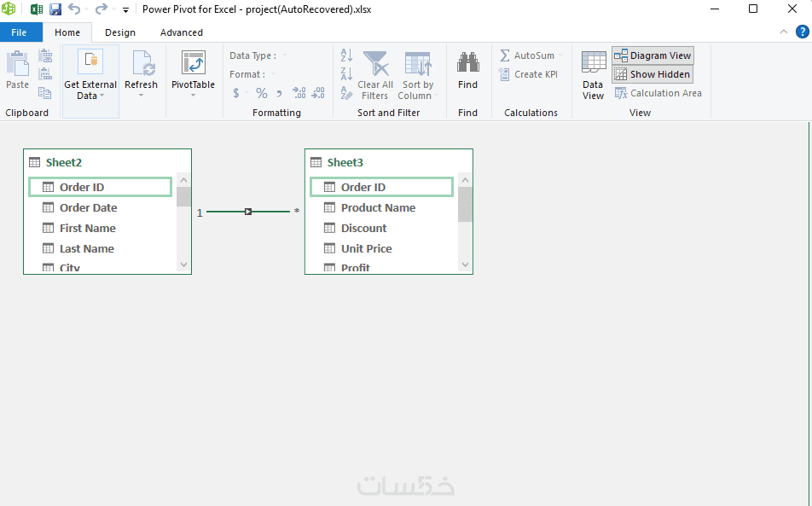The height and width of the screenshot is (506, 812).
Task: Click the Save disk icon in title bar
Action: [55, 9]
